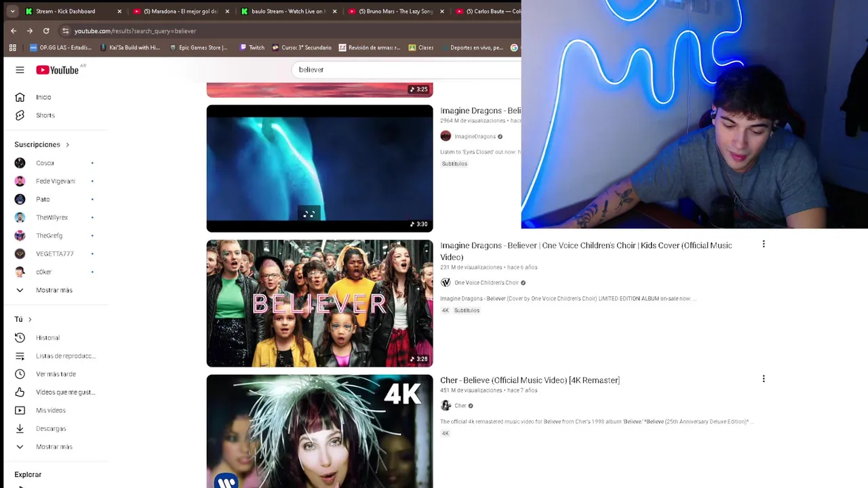Close the Stream - Kick Dashboard tab
This screenshot has width=868, height=488.
pos(119,11)
